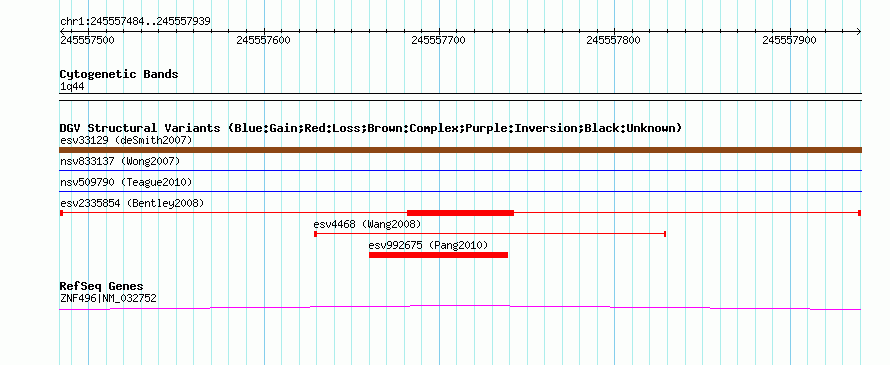Viewport: 890px width, 365px height.
Task: Click the RefSeq Genes track title
Action: click(102, 286)
